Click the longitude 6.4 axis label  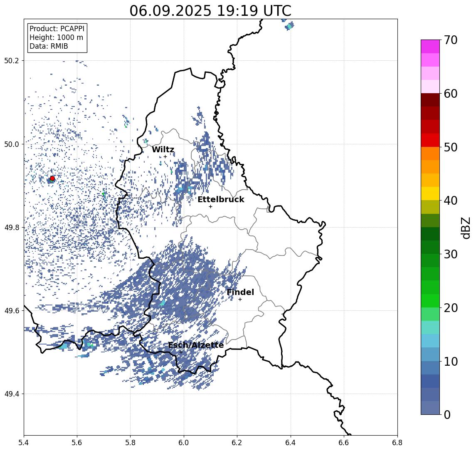[x=291, y=442]
